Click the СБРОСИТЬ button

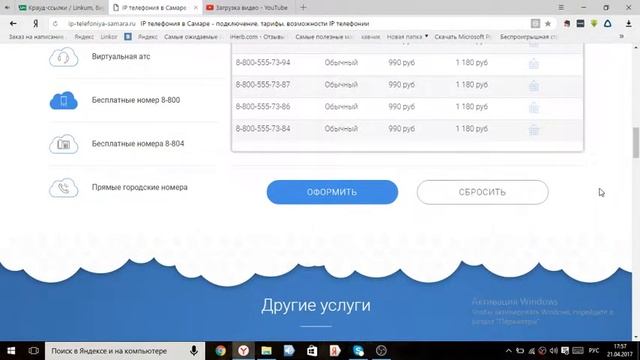[x=482, y=192]
